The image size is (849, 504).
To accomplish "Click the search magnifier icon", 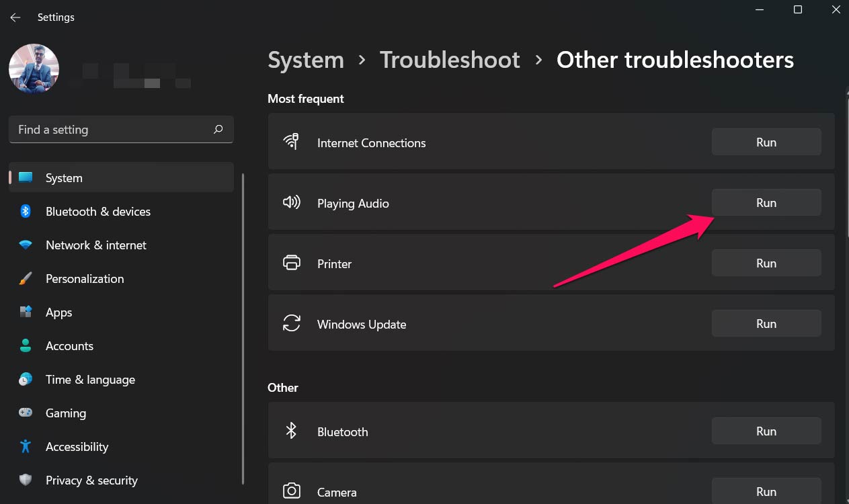I will (x=218, y=129).
